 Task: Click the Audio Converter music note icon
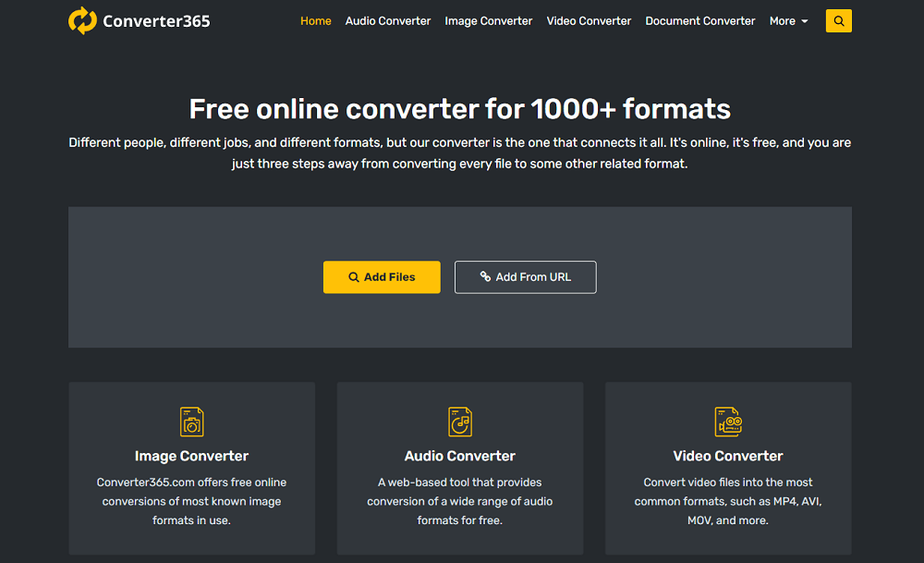[459, 422]
